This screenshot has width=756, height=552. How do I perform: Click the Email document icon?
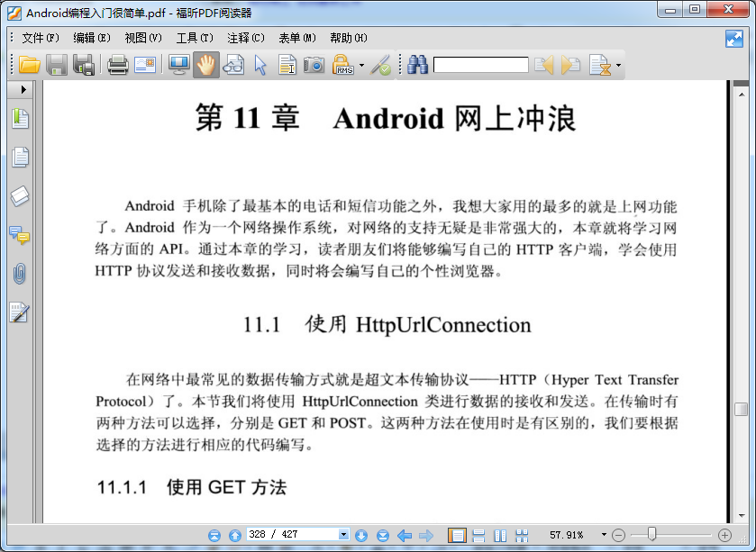145,65
